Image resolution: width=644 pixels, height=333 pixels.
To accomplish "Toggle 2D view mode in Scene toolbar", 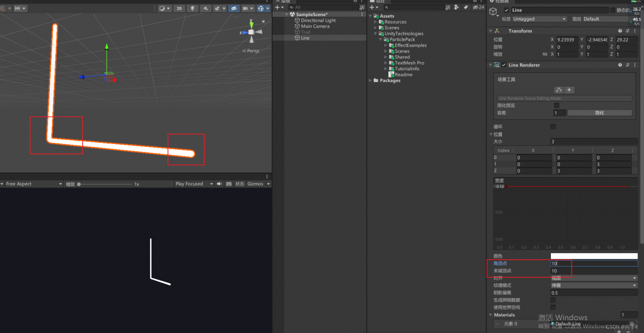I will (179, 9).
